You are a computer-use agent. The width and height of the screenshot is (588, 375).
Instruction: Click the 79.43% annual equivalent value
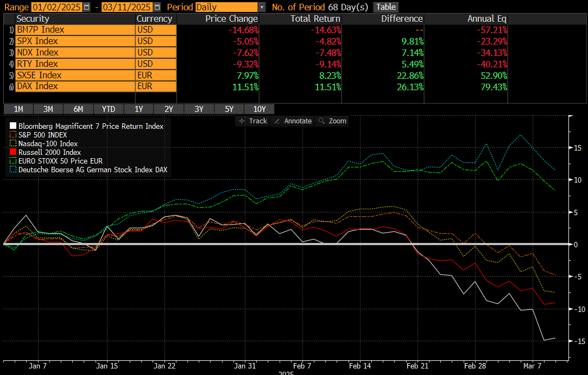(x=494, y=87)
